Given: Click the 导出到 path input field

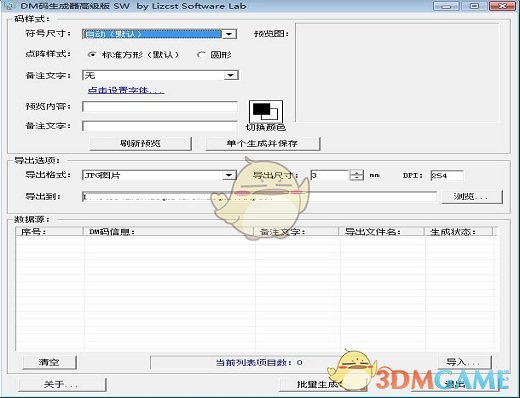Looking at the screenshot, I should coord(259,197).
